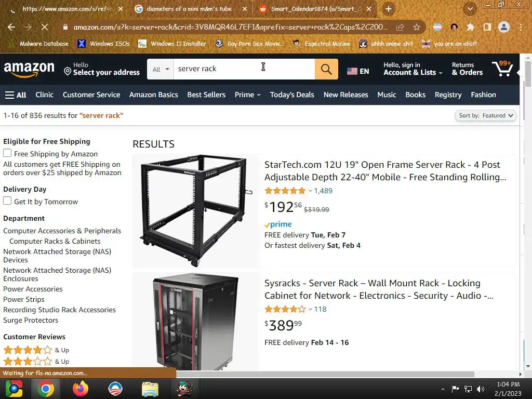Image resolution: width=532 pixels, height=399 pixels.
Task: Click the orange search magnifier button
Action: click(x=326, y=69)
